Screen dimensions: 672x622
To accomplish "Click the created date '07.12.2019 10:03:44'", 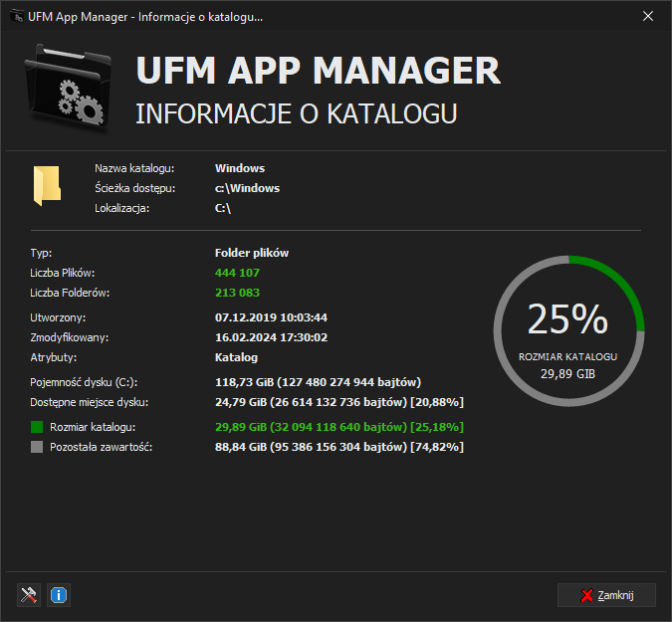I will (x=271, y=317).
